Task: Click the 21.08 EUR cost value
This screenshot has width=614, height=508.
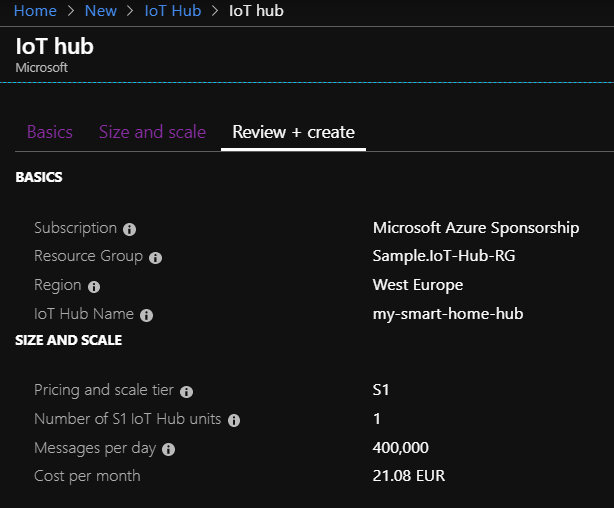Action: [409, 476]
